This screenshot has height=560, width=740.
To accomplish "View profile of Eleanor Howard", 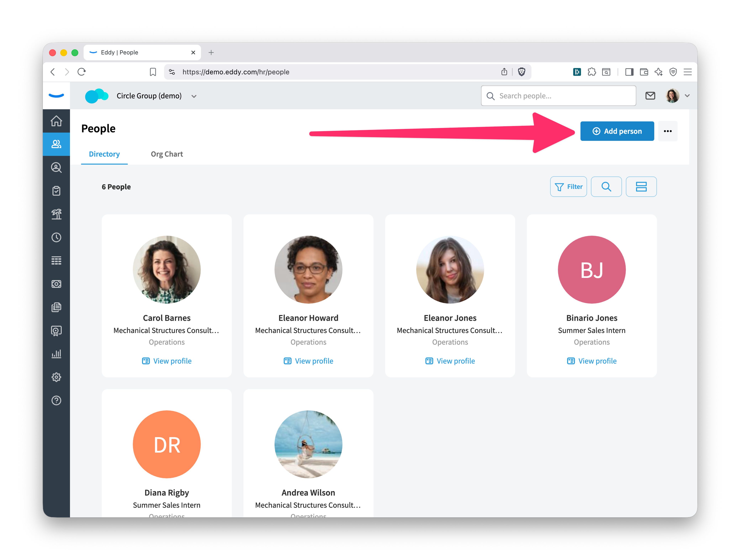I will (x=309, y=361).
